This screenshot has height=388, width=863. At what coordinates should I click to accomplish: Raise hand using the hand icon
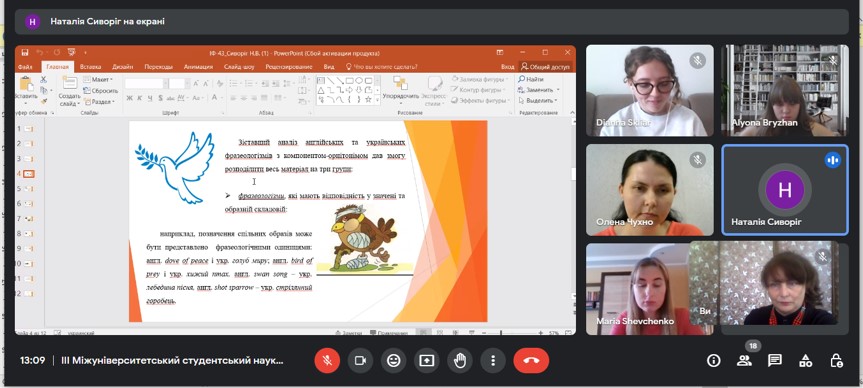(460, 360)
